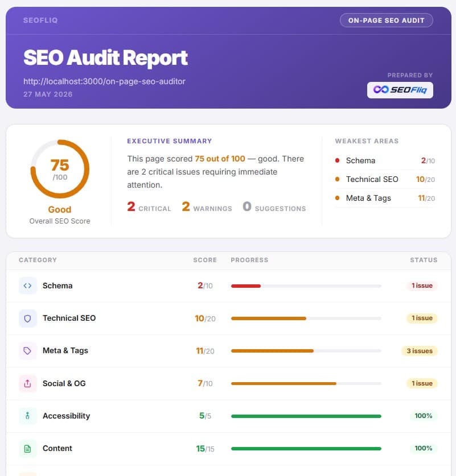Click the Schema code brackets icon
456x476 pixels.
(x=28, y=285)
